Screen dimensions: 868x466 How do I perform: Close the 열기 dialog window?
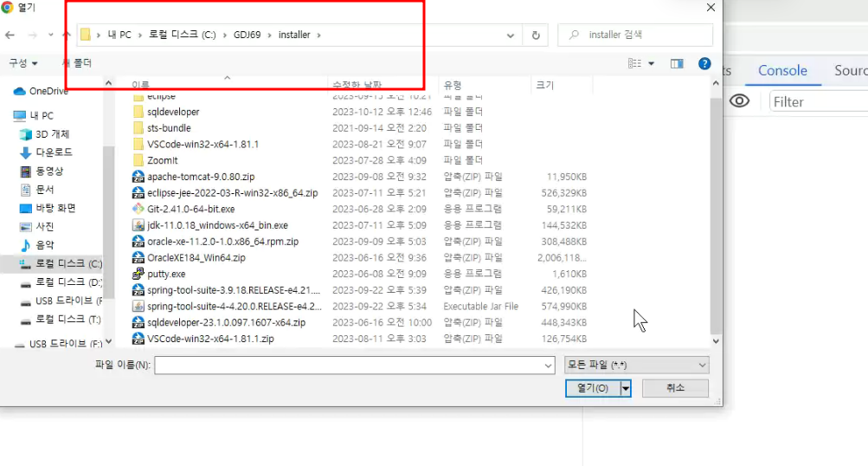click(710, 8)
